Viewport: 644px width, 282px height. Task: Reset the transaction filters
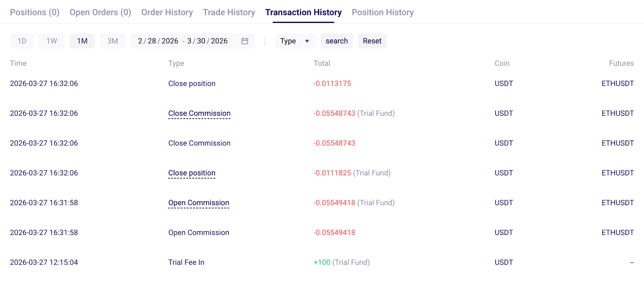[x=372, y=41]
